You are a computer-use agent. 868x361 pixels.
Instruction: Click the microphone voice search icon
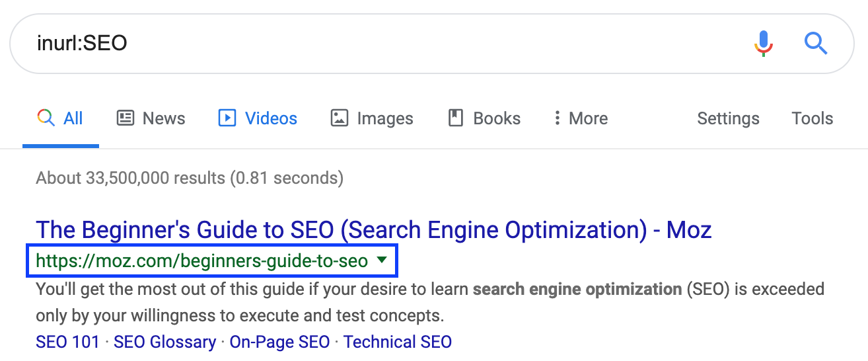(x=764, y=44)
